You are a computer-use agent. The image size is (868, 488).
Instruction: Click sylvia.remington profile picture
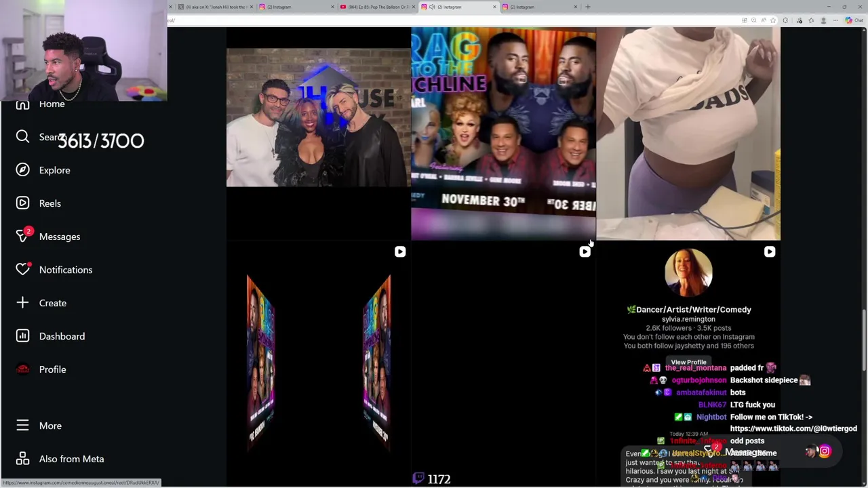(688, 272)
